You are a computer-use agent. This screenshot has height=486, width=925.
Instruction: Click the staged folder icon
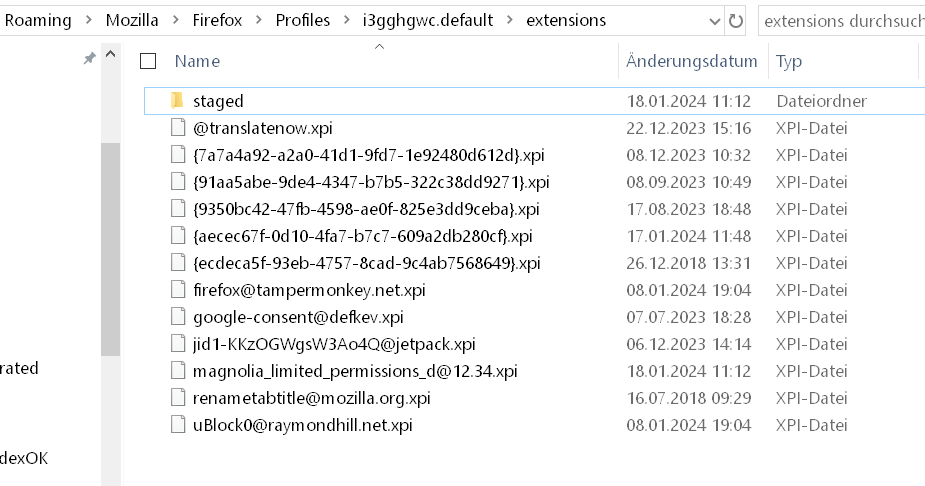tap(177, 101)
